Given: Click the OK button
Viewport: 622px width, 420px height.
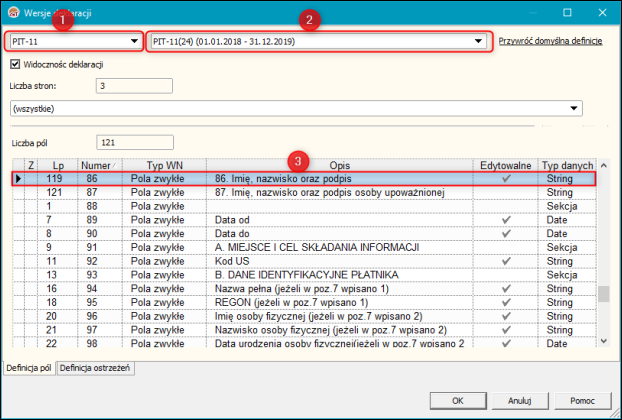Looking at the screenshot, I should point(457,400).
